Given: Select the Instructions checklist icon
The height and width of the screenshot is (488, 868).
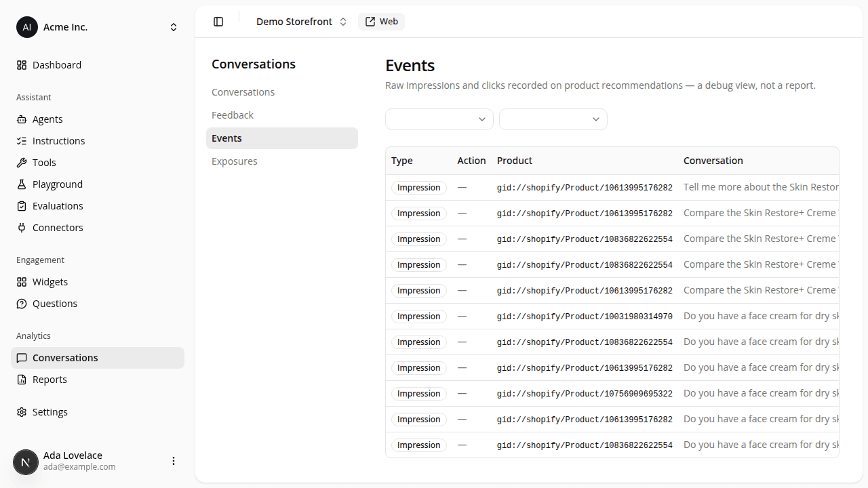Looking at the screenshot, I should pyautogui.click(x=22, y=141).
